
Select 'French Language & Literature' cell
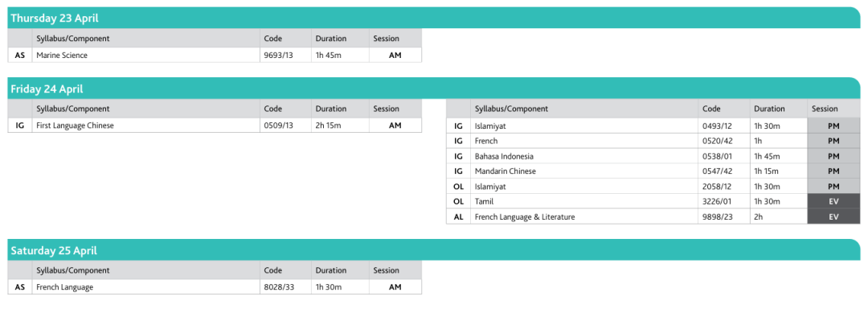point(584,217)
